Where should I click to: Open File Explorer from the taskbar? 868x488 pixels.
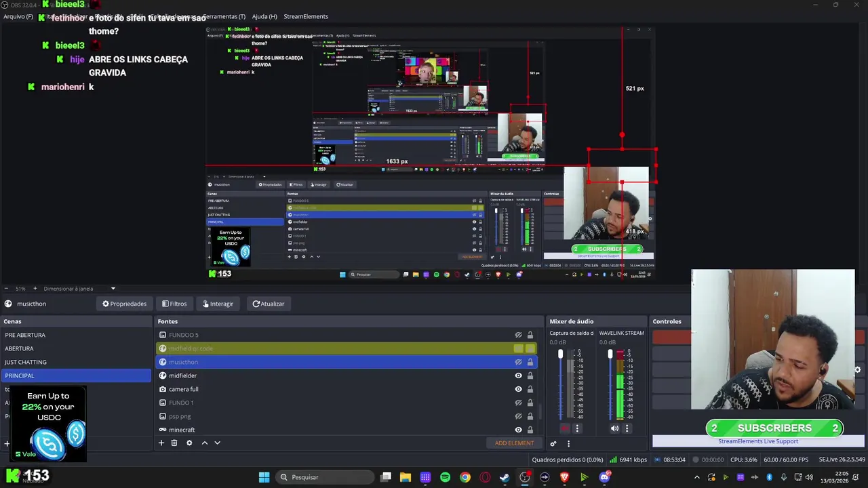pyautogui.click(x=406, y=477)
